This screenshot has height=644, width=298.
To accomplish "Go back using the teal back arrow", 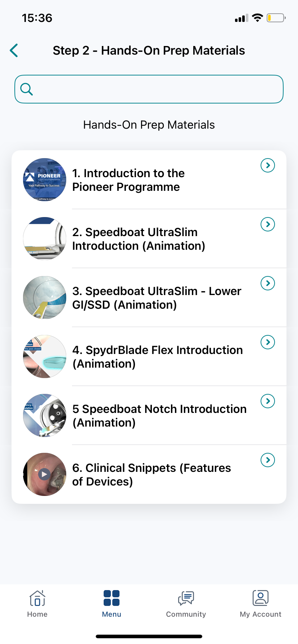I will point(14,51).
